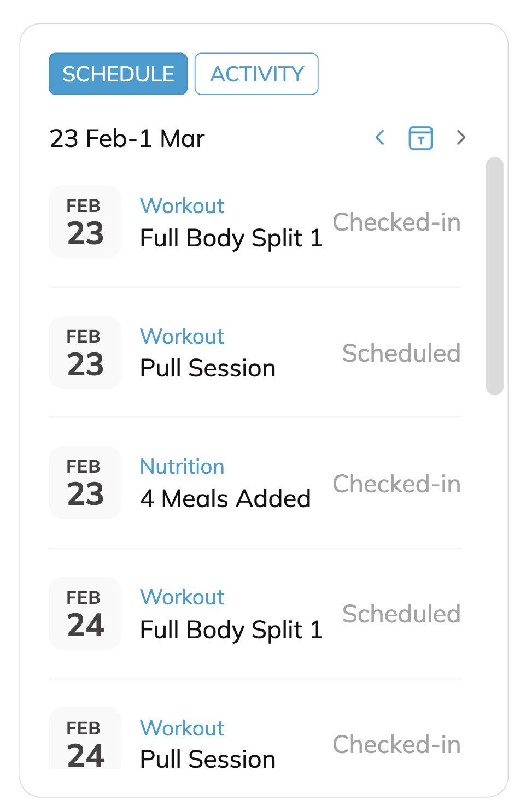526x812 pixels.
Task: Click the schedule list vertical scrollbar
Action: [494, 276]
